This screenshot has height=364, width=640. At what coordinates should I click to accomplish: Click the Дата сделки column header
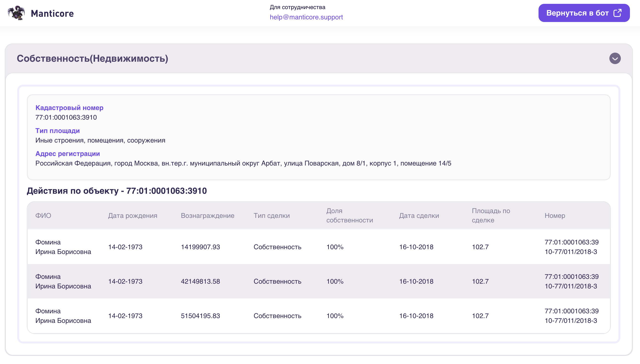coord(419,215)
